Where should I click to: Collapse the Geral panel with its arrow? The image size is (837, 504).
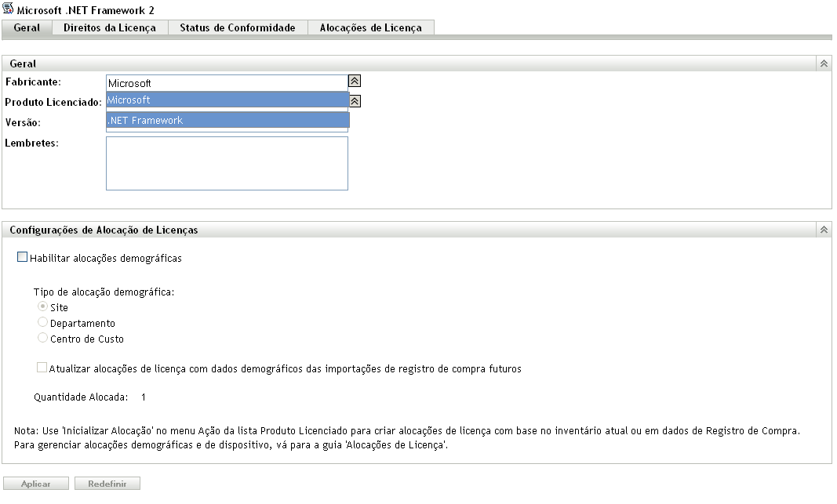[x=824, y=63]
